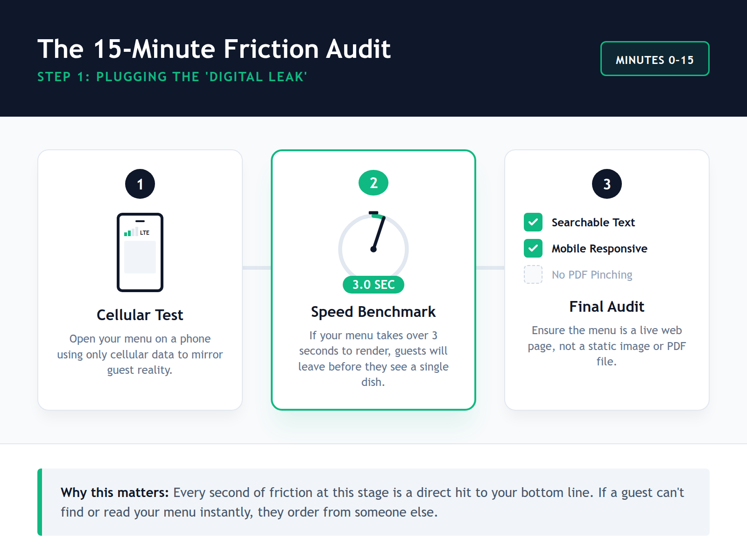The image size is (747, 560).
Task: Click the stopwatch needle hand
Action: (378, 234)
